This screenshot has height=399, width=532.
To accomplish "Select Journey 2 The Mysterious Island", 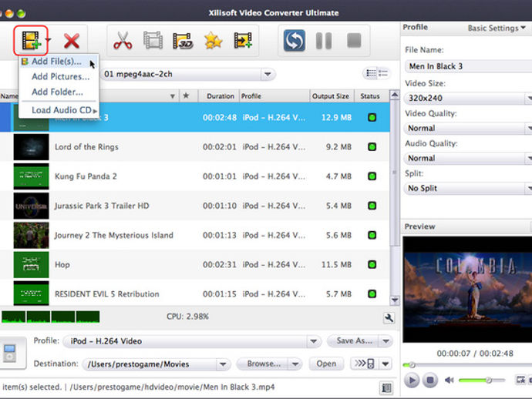I will click(195, 235).
